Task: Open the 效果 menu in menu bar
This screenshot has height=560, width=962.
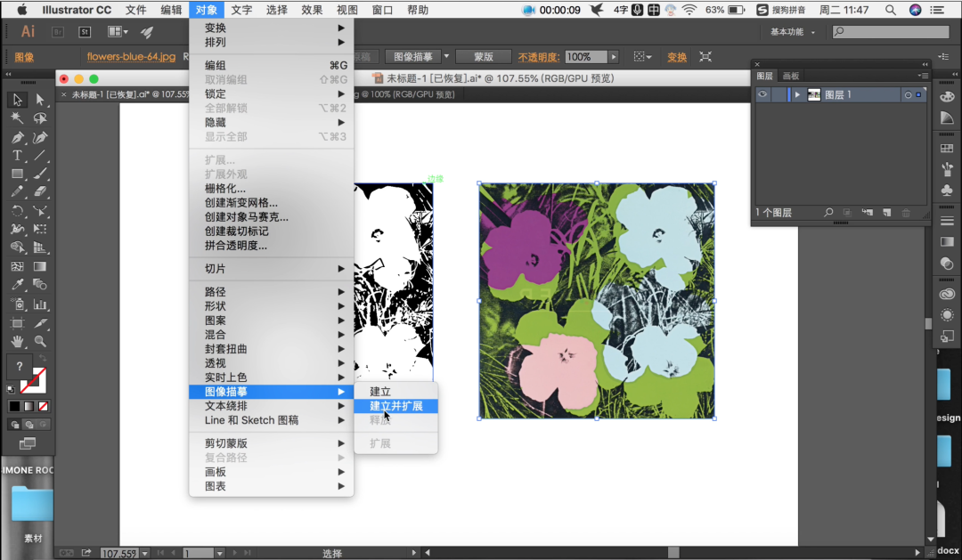Action: [312, 10]
